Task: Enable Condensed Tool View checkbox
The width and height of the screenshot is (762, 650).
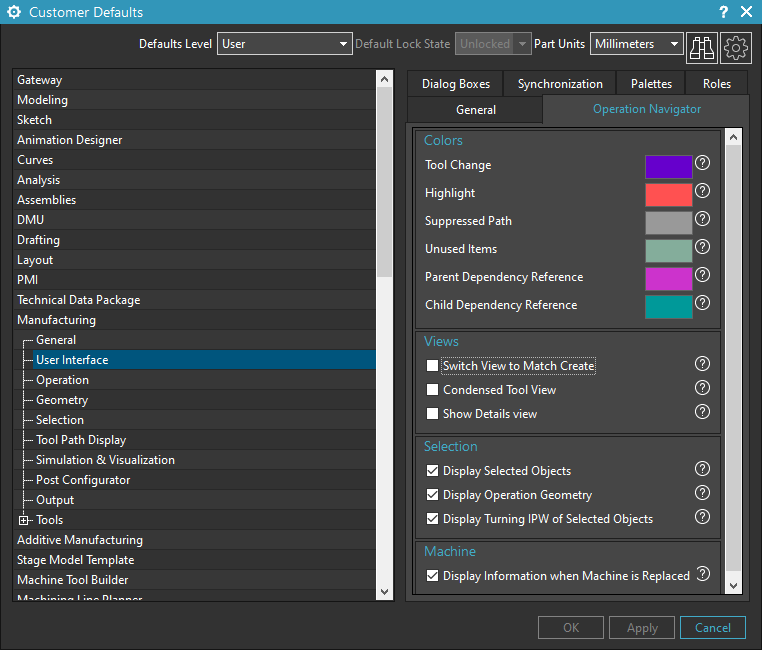Action: 432,390
